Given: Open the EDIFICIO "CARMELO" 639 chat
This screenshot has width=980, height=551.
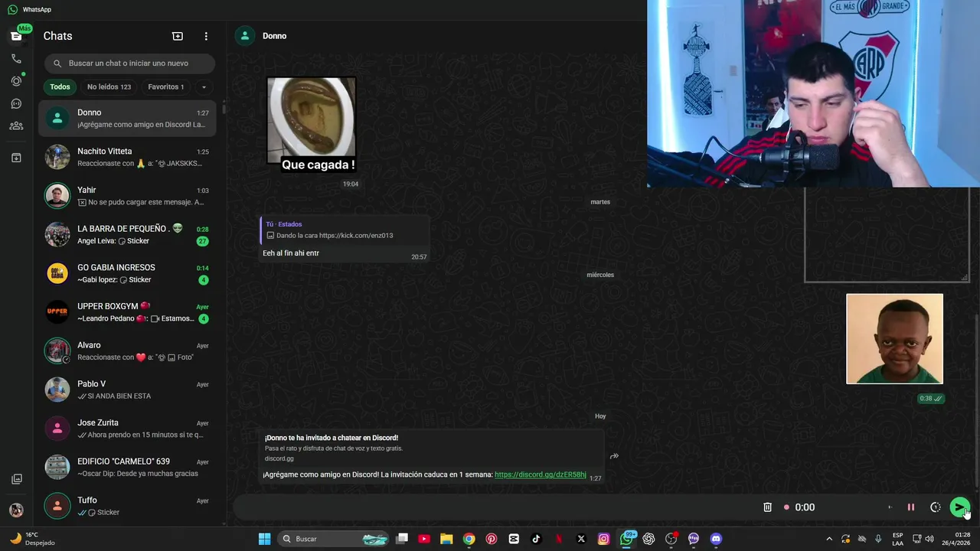Looking at the screenshot, I should (127, 467).
